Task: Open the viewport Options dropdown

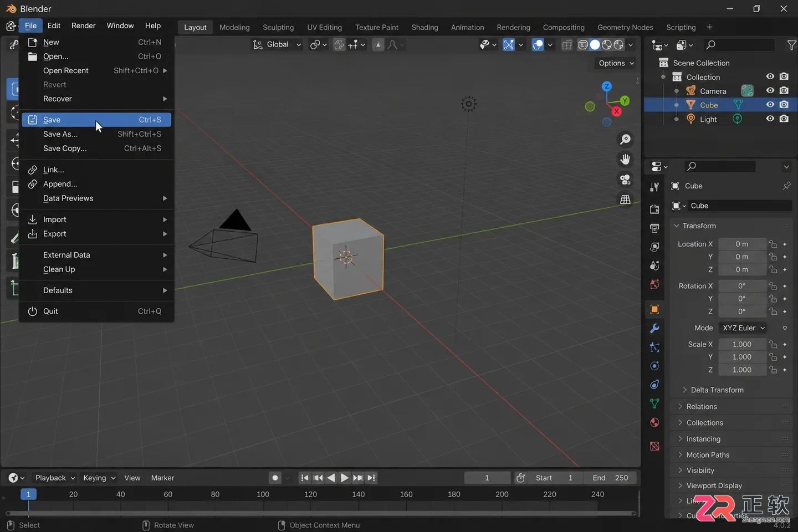Action: [x=616, y=63]
